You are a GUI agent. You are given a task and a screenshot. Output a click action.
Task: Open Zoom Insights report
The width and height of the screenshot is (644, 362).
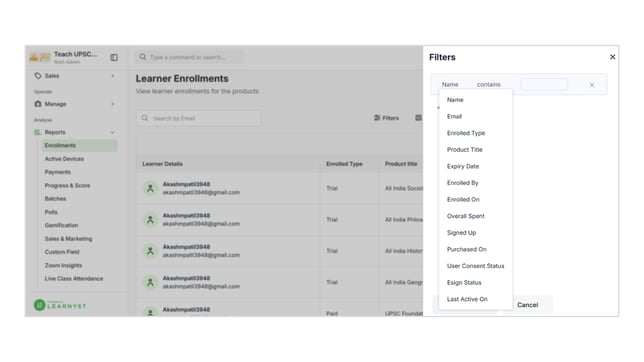[x=63, y=265]
